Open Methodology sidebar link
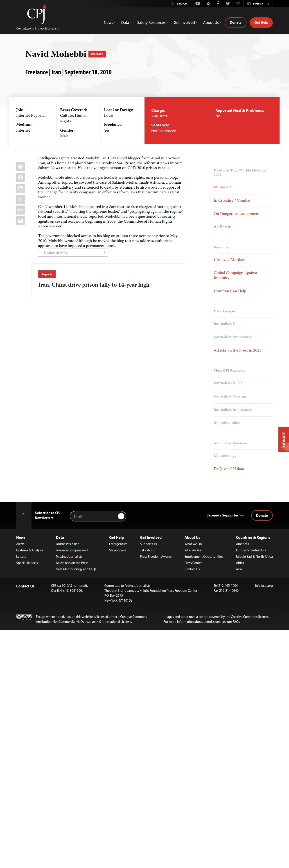The width and height of the screenshot is (289, 868). [x=225, y=456]
